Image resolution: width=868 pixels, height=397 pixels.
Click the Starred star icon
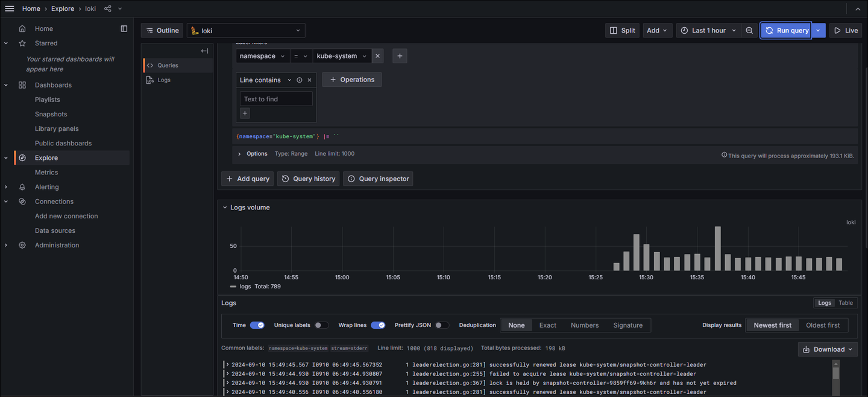tap(22, 43)
